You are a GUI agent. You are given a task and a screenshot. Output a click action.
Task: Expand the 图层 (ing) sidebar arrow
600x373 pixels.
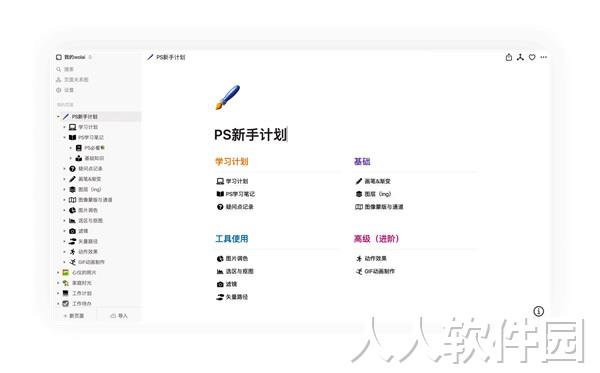[x=64, y=189]
